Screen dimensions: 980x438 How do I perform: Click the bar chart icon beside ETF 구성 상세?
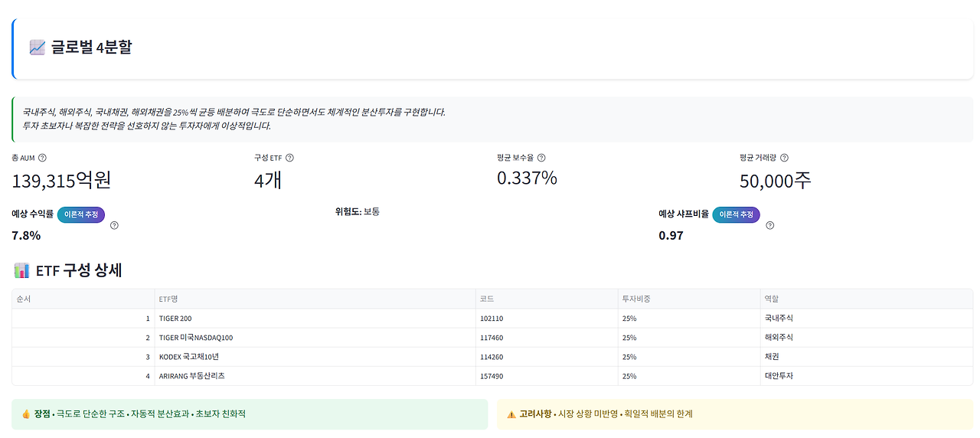tap(22, 270)
